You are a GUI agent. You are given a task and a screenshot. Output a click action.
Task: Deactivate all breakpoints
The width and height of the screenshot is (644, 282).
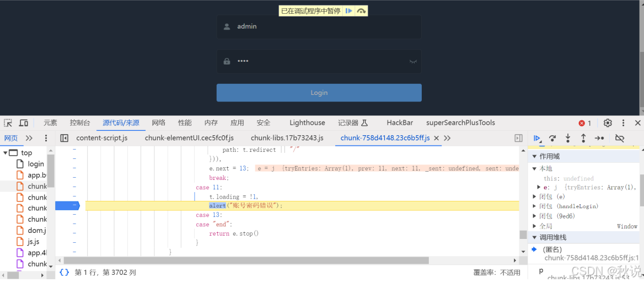pyautogui.click(x=620, y=138)
